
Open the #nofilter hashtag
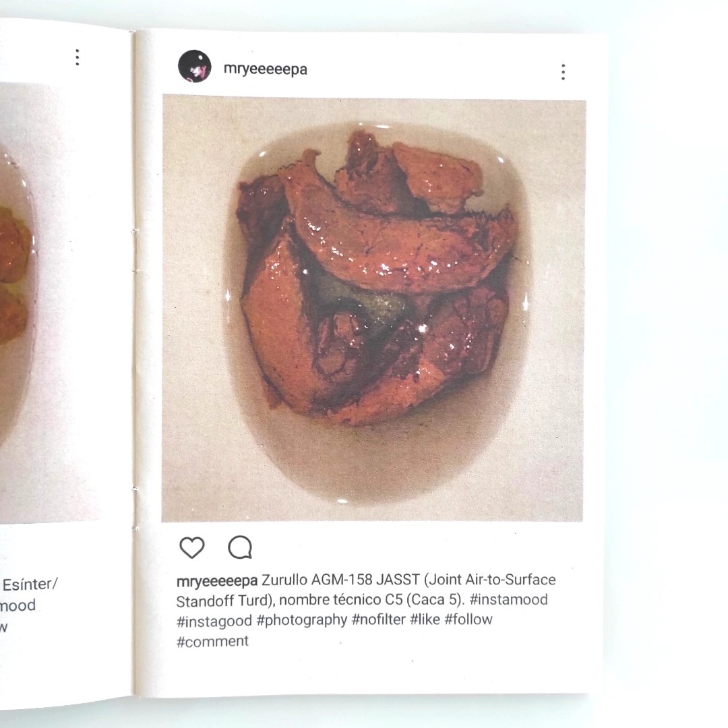[378, 619]
